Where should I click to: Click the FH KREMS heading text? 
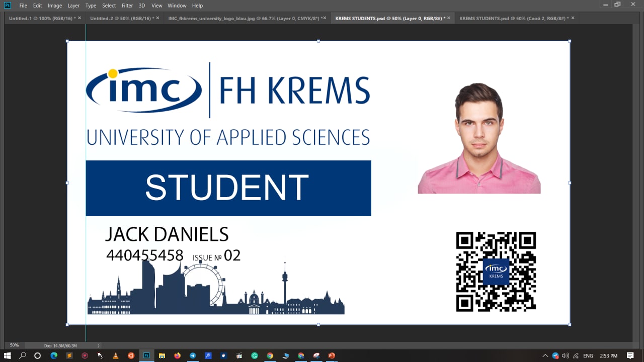pyautogui.click(x=294, y=90)
